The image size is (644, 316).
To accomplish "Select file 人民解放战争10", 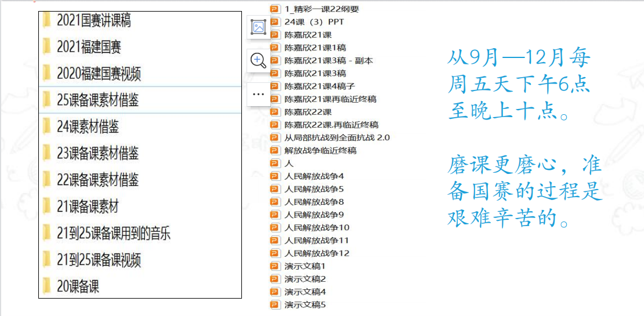I will point(316,228).
